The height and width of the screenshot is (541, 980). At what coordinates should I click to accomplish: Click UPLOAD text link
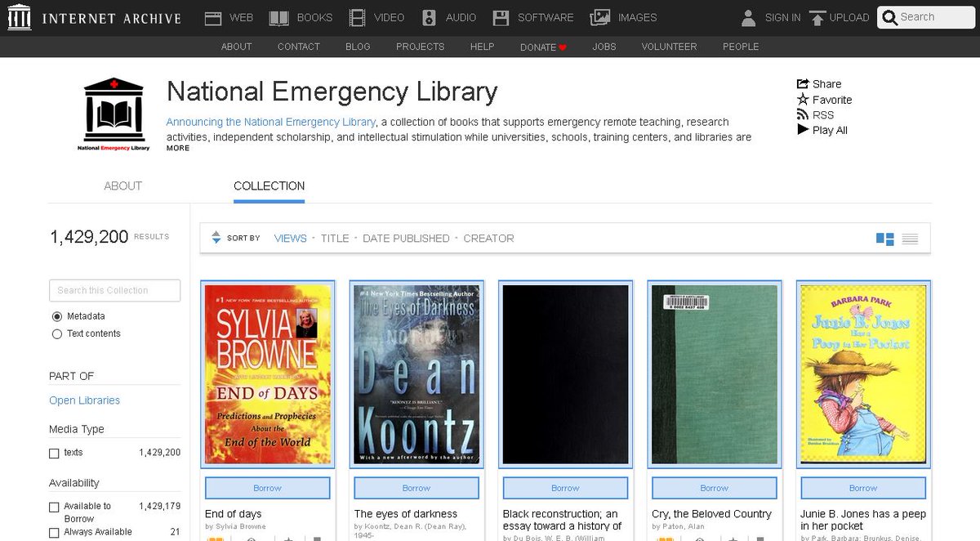[x=849, y=17]
